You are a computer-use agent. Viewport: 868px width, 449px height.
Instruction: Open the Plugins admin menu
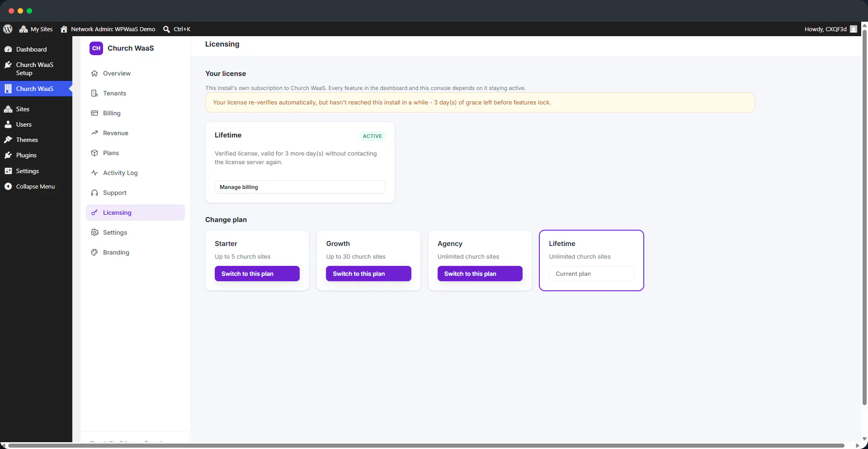click(36, 155)
